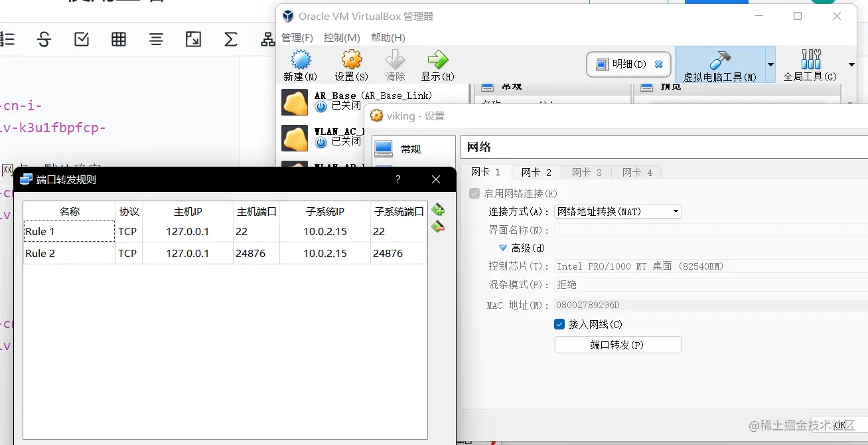Insert a table via editor toolbar icon
The image size is (868, 445).
click(119, 39)
